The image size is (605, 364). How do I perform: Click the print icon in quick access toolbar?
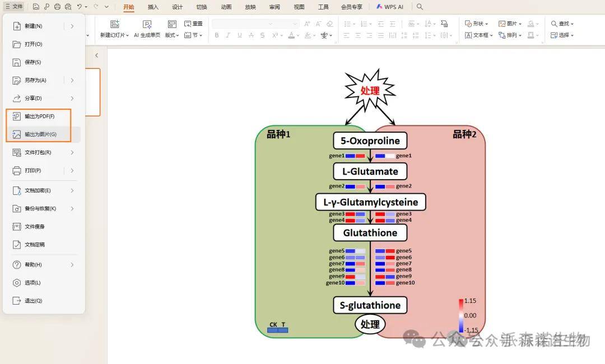pos(57,7)
